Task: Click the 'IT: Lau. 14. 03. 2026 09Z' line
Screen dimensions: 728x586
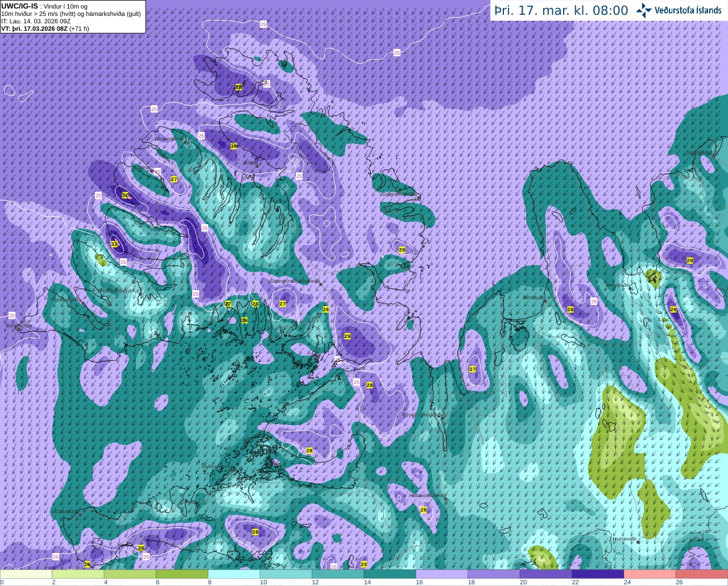Action: click(36, 21)
